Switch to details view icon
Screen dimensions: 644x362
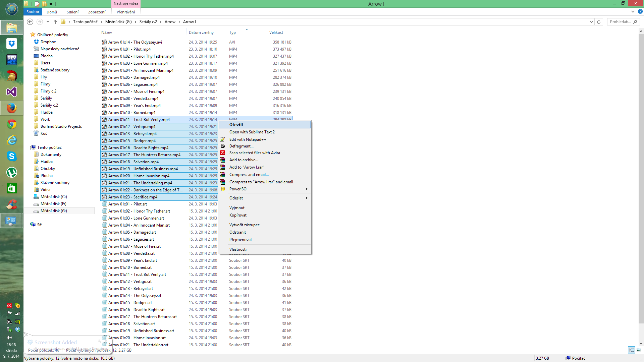click(632, 350)
